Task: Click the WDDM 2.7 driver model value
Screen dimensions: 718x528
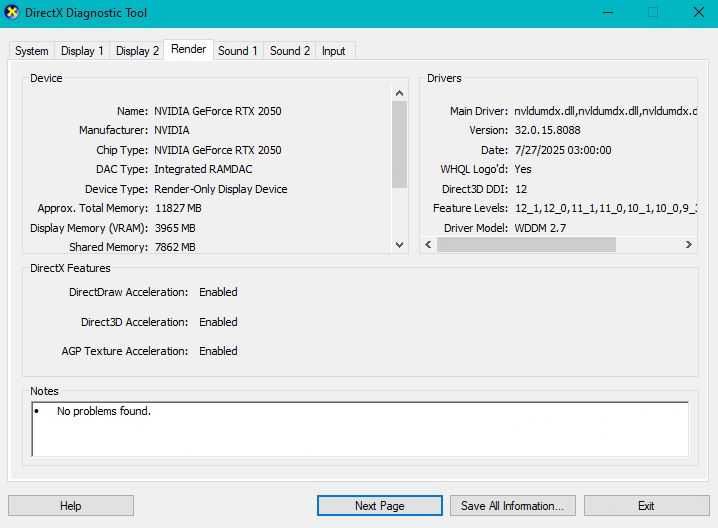Action: coord(540,228)
